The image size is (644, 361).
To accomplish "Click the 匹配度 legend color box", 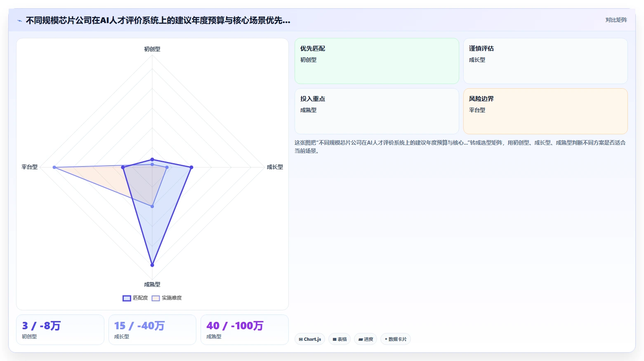I will (127, 298).
